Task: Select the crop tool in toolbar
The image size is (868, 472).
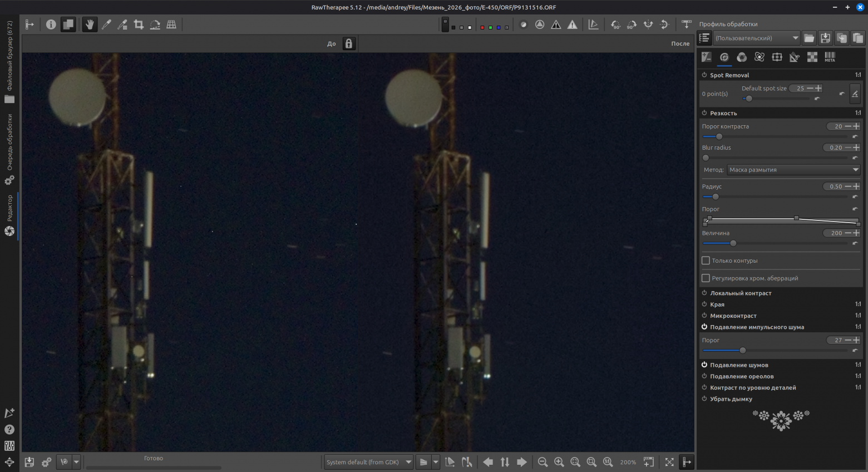Action: coord(139,24)
